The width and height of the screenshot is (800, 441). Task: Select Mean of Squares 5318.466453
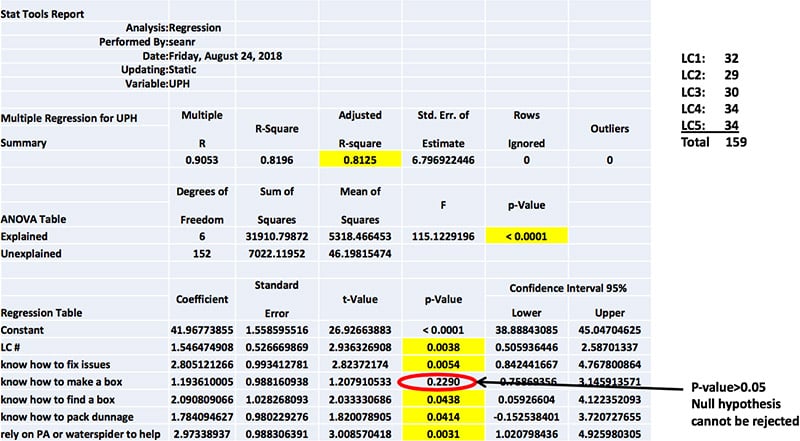pyautogui.click(x=360, y=237)
